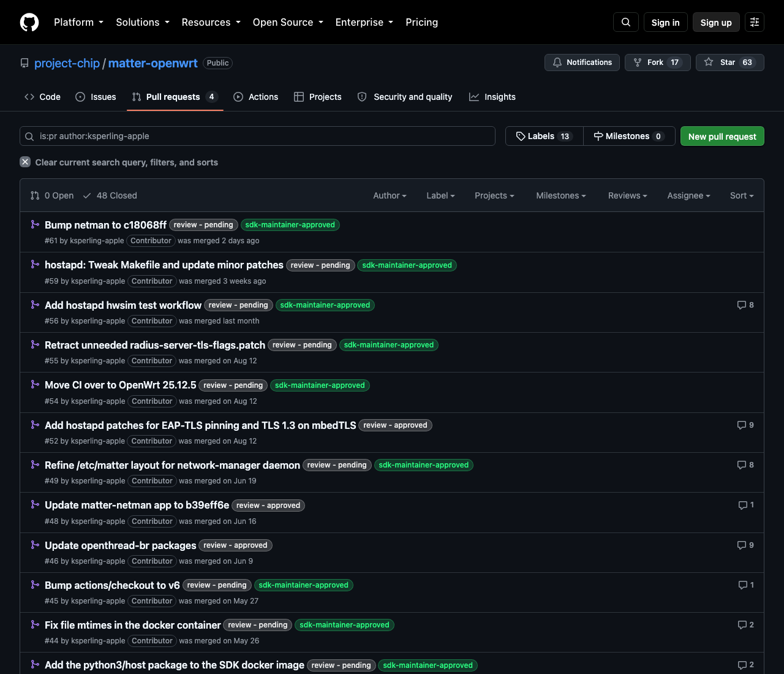Switch to the Insights tab
This screenshot has width=784, height=674.
pyautogui.click(x=492, y=97)
